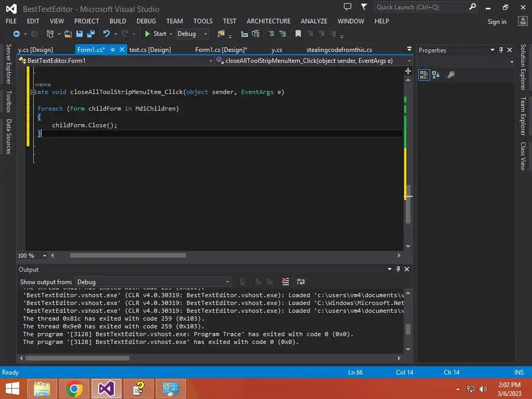Viewport: 532px width, 399px height.
Task: Click the Find in Files toolbar icon
Action: (221, 34)
